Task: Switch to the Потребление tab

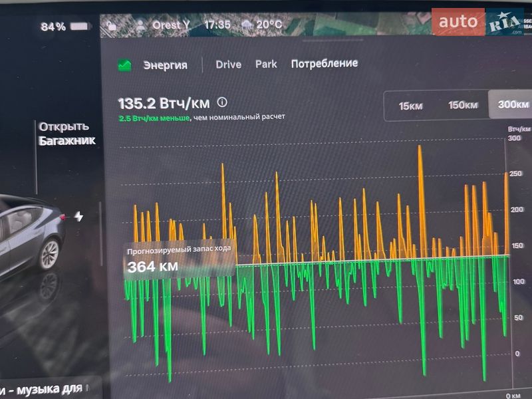Action: point(324,64)
